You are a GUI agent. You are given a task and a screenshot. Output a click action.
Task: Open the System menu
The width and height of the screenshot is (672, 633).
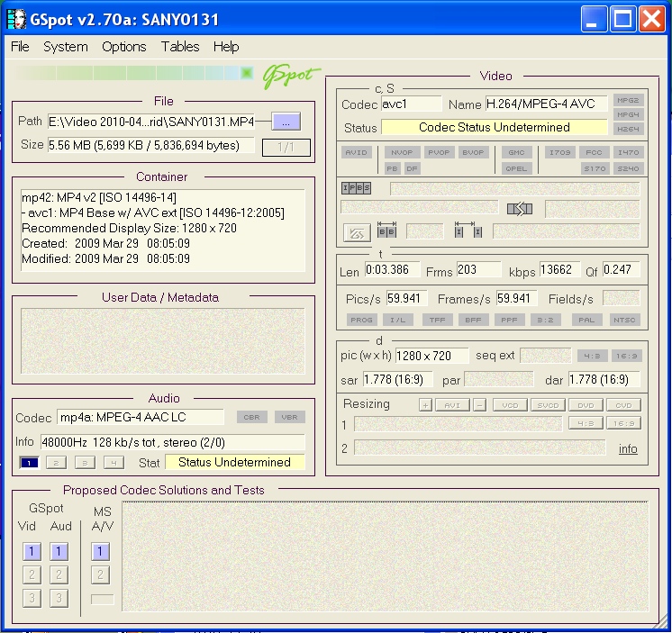[x=66, y=46]
